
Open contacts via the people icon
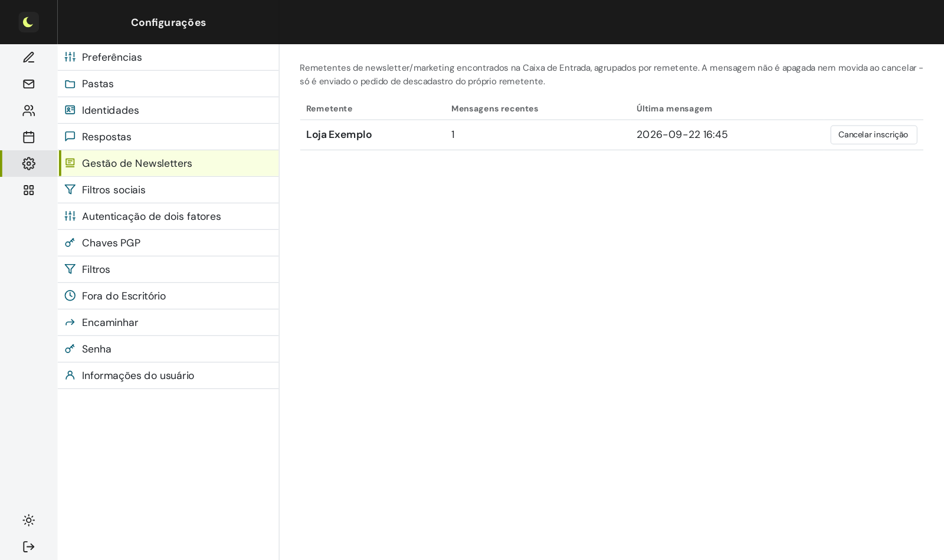point(28,110)
